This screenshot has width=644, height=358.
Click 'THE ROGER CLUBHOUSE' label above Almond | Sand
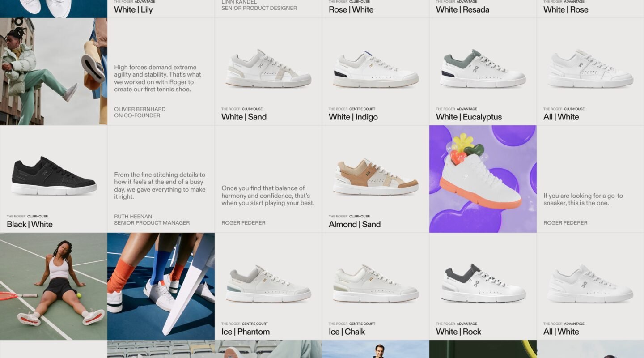(x=349, y=216)
